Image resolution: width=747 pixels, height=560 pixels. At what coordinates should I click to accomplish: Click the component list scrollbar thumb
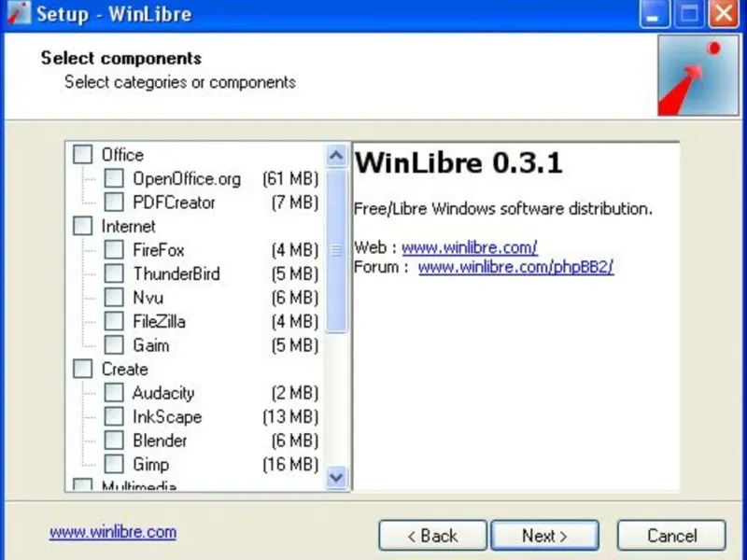336,250
